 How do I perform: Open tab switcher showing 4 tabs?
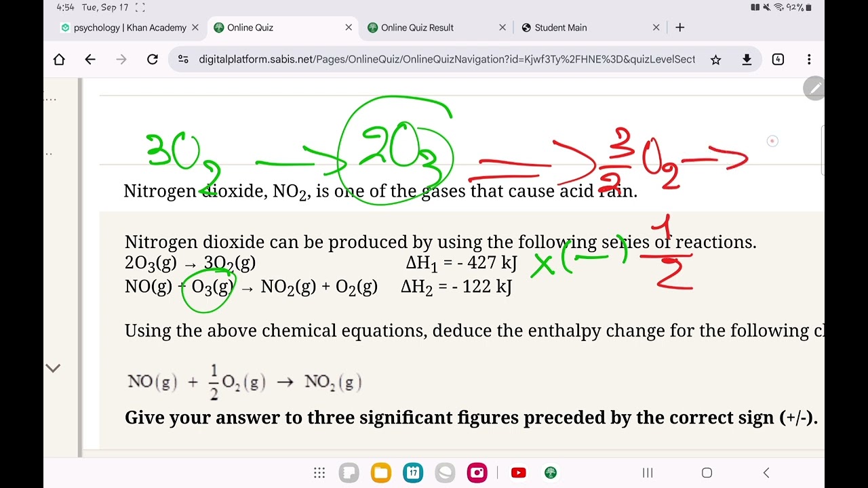[778, 60]
